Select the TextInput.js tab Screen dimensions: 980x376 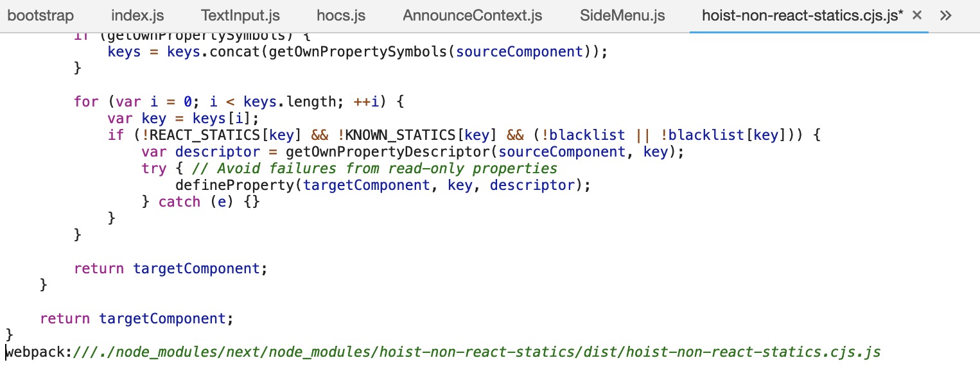pos(240,15)
